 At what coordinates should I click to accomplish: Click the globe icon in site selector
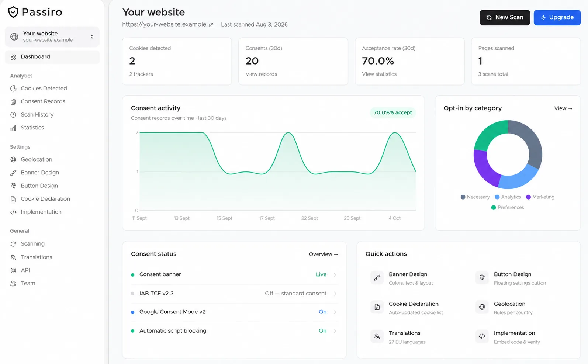tap(14, 37)
